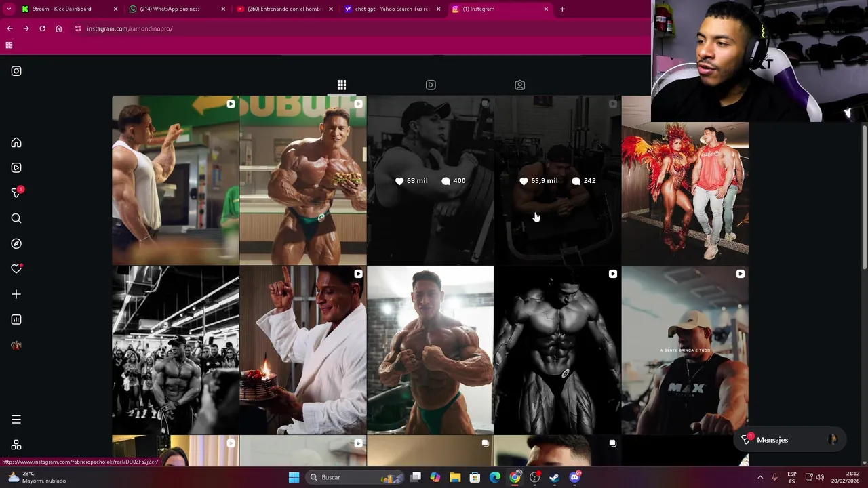This screenshot has width=868, height=488.
Task: Switch to the Yahoo Search chat gpt tab
Action: (393, 9)
